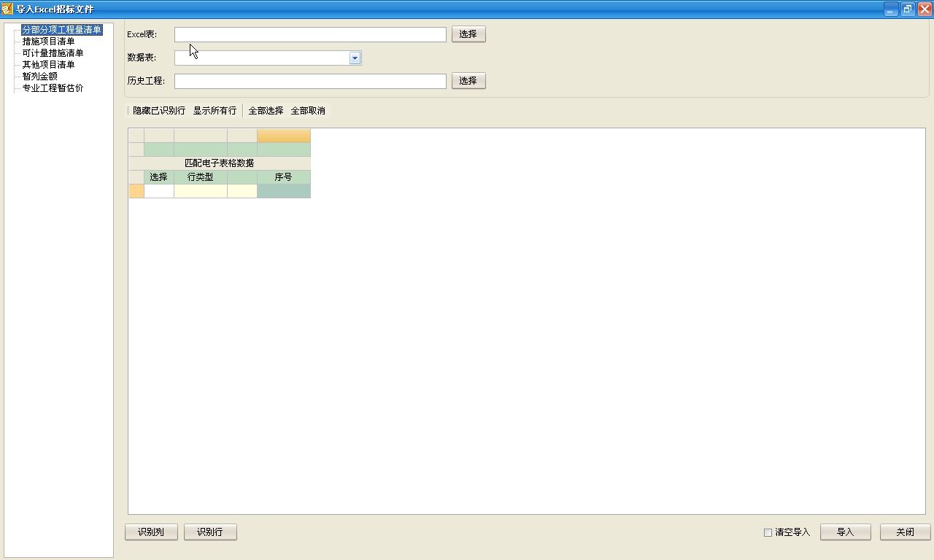934x560 pixels.
Task: Close the window with red X button
Action: 925,9
